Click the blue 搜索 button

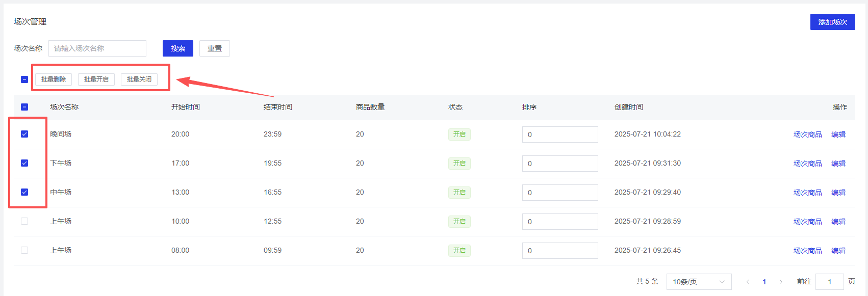pyautogui.click(x=177, y=48)
